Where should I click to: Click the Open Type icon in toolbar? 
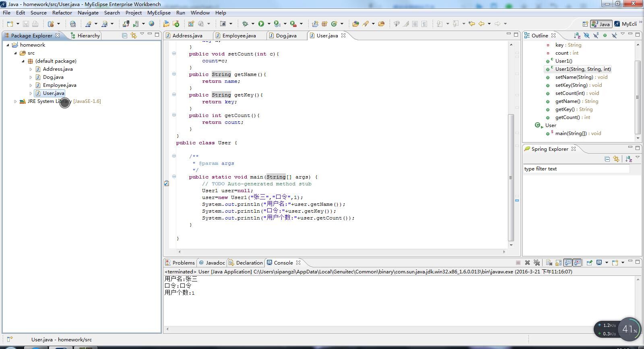click(x=355, y=24)
